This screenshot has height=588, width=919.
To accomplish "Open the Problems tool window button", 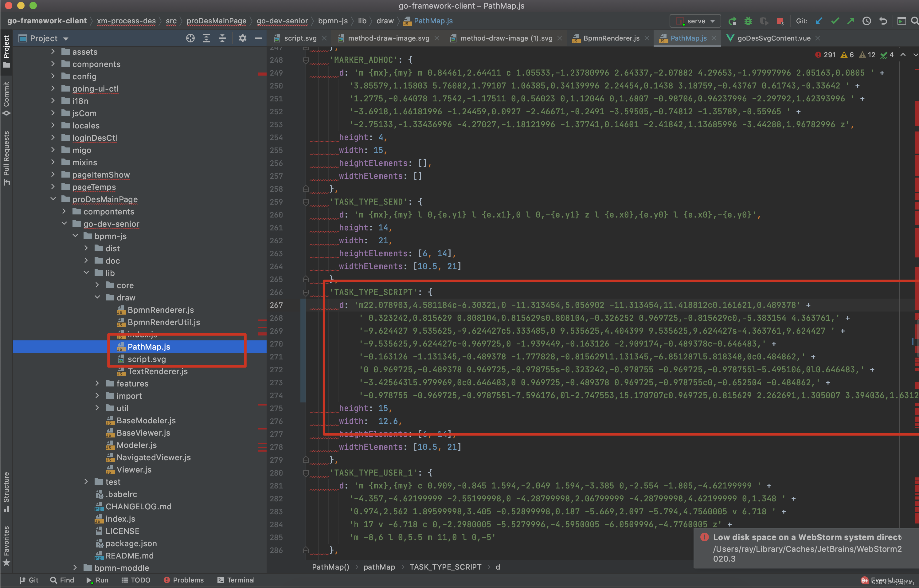I will click(184, 580).
